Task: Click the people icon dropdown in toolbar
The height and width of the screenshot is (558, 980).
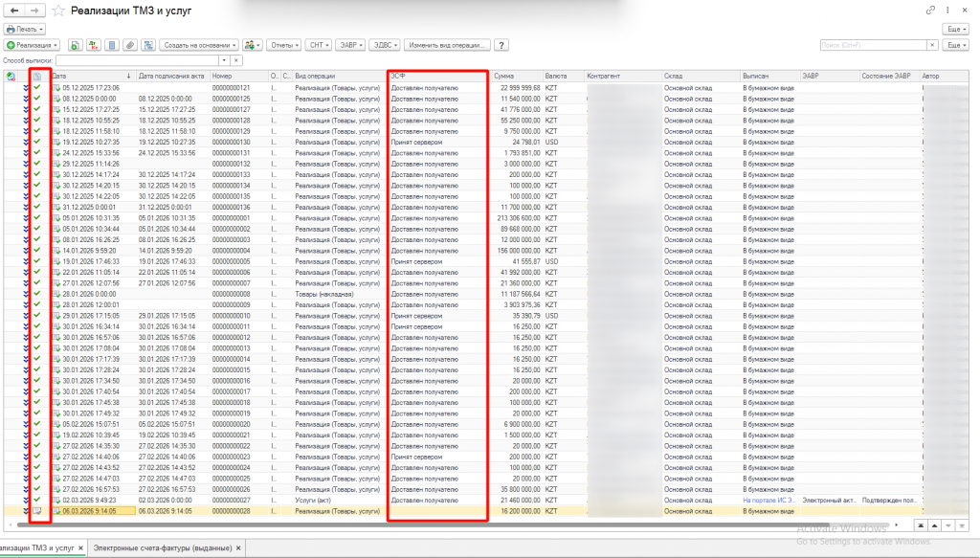Action: click(x=252, y=45)
